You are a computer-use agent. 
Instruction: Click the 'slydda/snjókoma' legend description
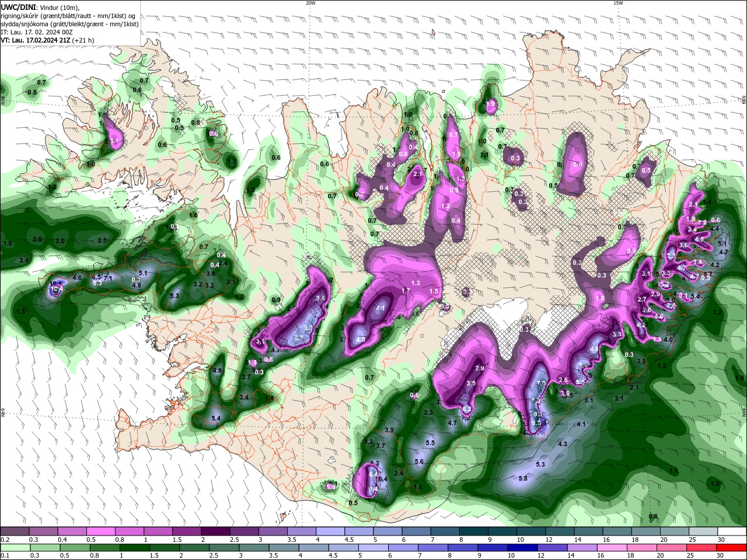click(25, 24)
